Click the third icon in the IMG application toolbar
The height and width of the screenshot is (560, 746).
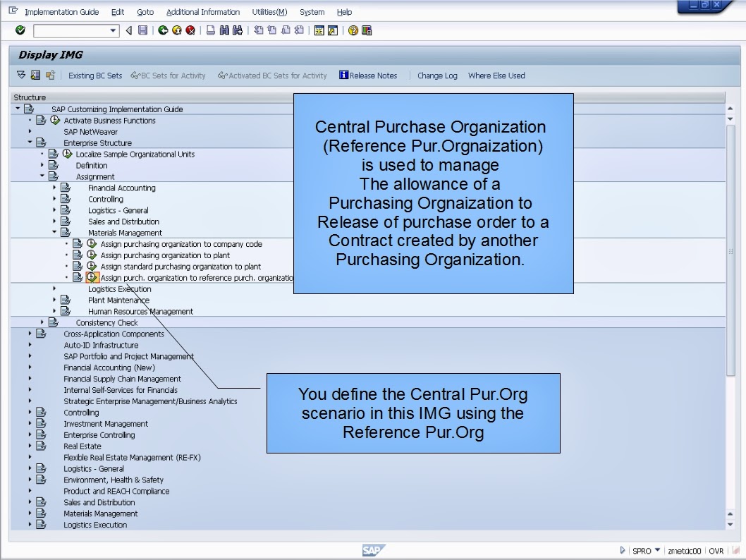point(50,75)
